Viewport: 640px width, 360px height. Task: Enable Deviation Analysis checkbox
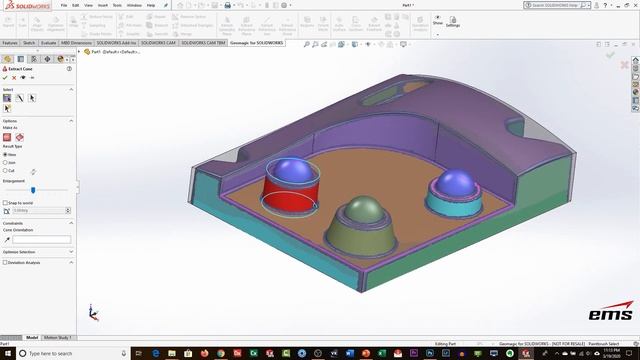(5, 262)
